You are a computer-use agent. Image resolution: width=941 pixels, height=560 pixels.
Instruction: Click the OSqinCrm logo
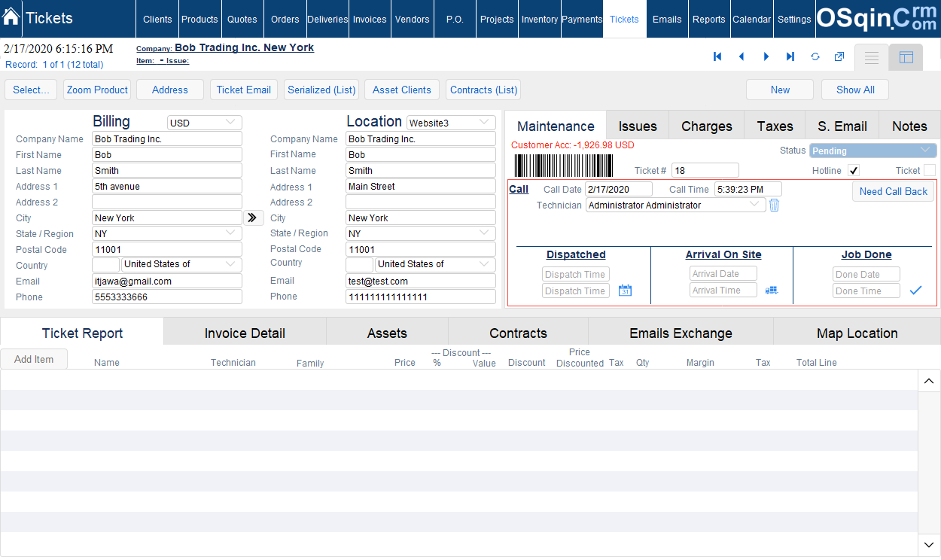pos(877,19)
